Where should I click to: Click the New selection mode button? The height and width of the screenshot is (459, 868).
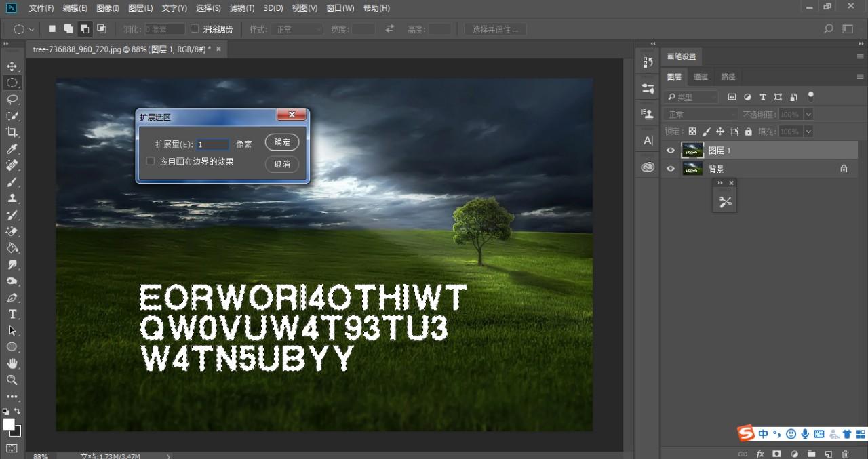[x=52, y=28]
